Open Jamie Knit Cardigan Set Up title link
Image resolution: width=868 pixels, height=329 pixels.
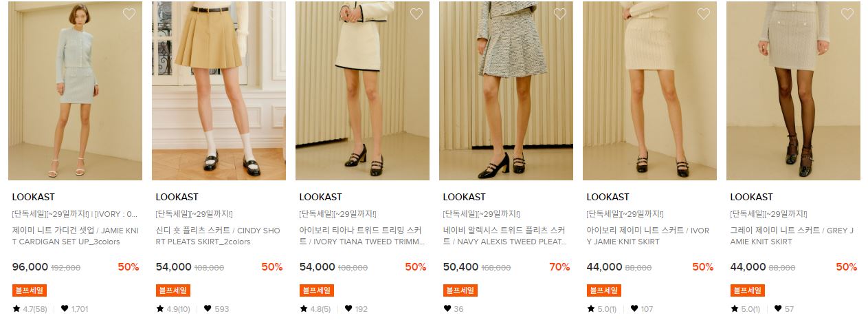(75, 236)
